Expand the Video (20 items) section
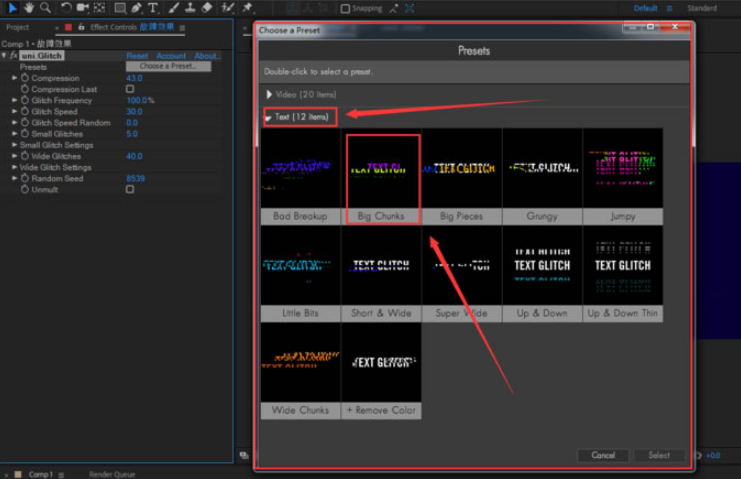 [269, 94]
